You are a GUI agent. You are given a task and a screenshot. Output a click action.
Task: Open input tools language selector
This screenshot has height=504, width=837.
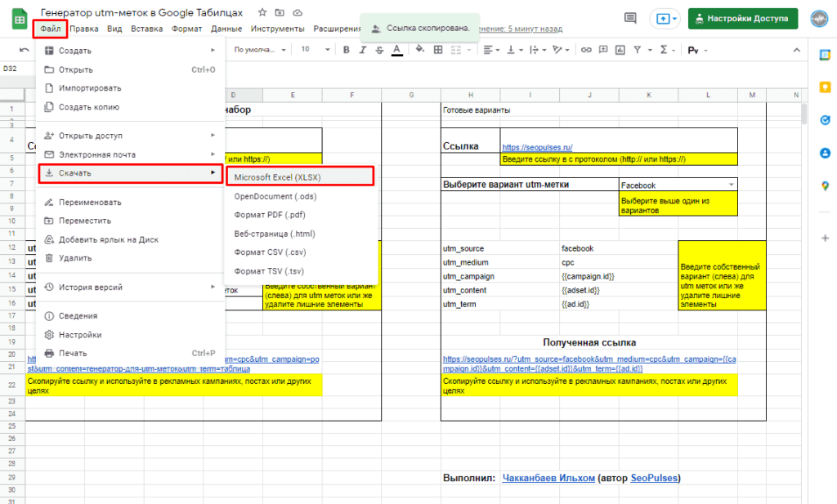[697, 50]
